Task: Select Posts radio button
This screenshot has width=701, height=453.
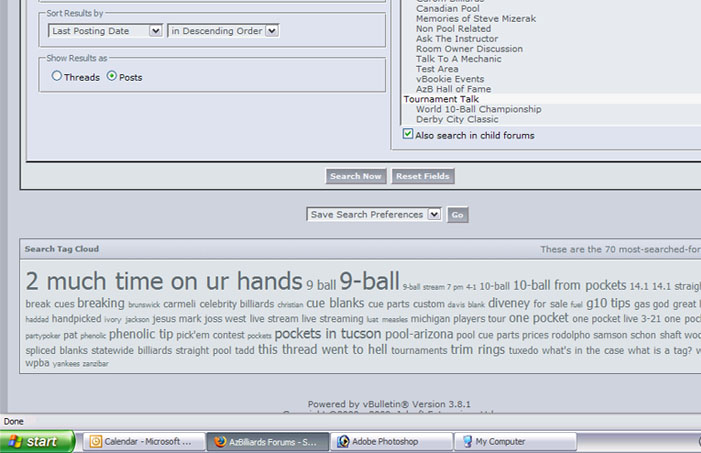Action: (x=112, y=76)
